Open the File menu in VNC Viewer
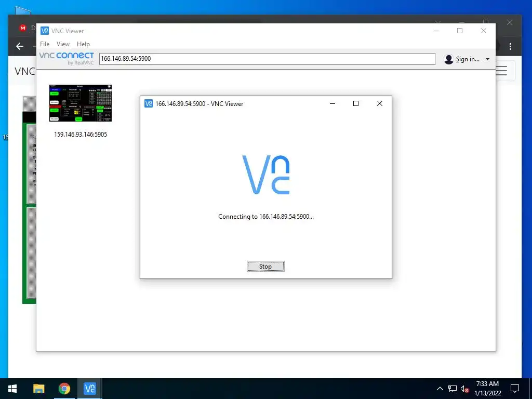The image size is (532, 399). pos(45,44)
